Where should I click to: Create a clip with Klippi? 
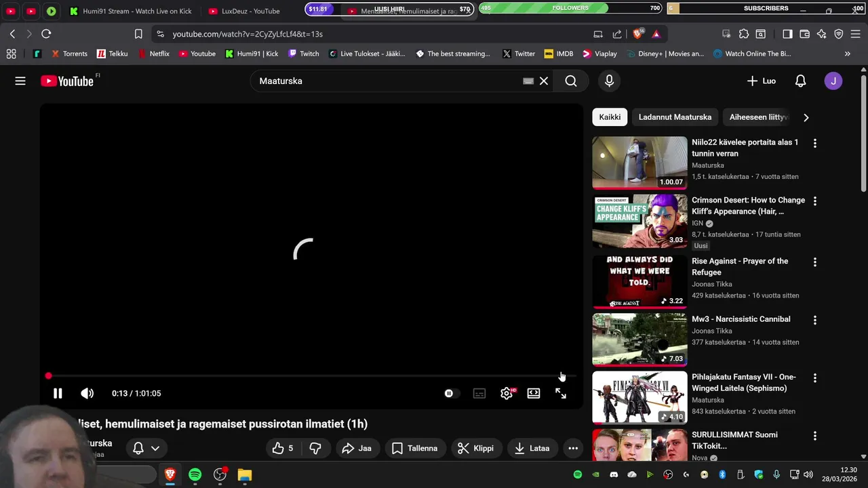[475, 448]
